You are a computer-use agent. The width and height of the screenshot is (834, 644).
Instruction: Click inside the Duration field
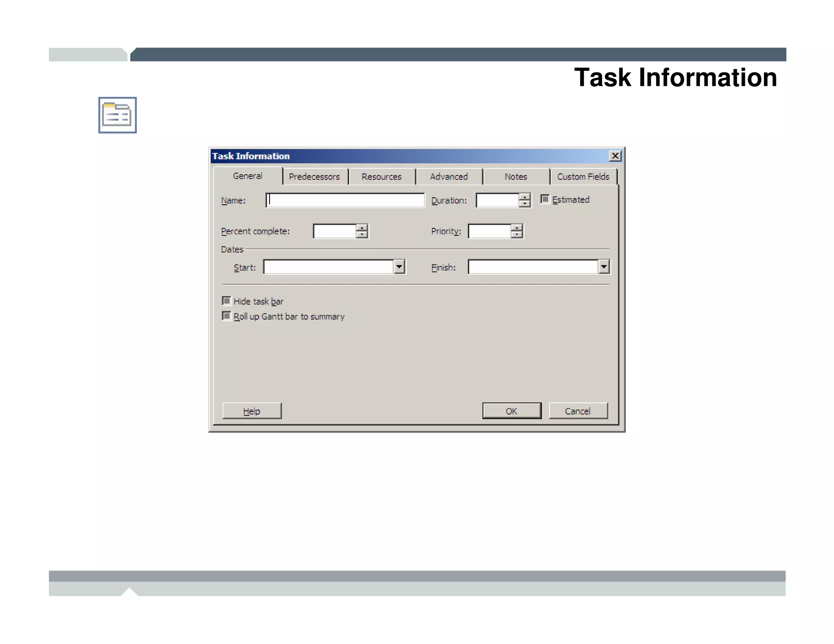pyautogui.click(x=498, y=200)
